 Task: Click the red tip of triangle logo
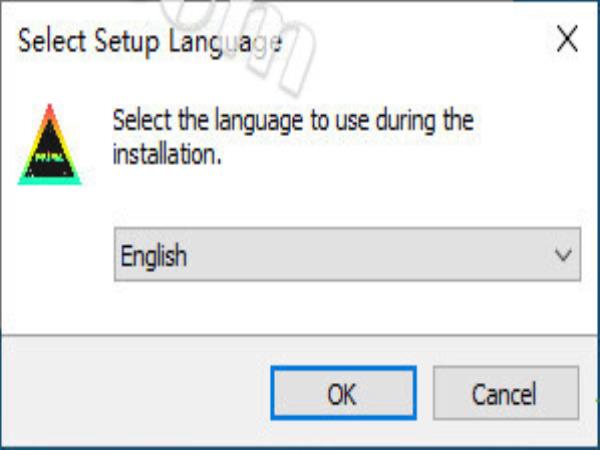tap(49, 111)
